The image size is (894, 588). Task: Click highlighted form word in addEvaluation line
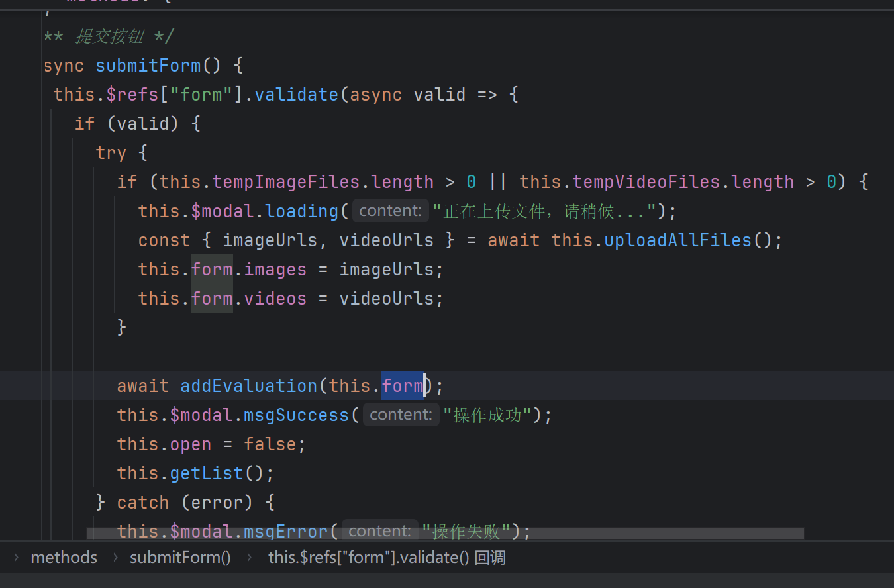click(402, 385)
